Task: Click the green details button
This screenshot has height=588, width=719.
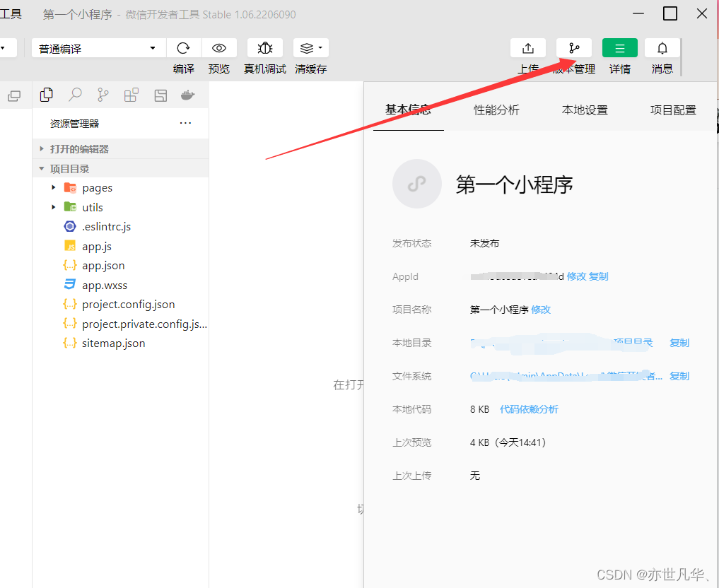Action: pyautogui.click(x=619, y=48)
